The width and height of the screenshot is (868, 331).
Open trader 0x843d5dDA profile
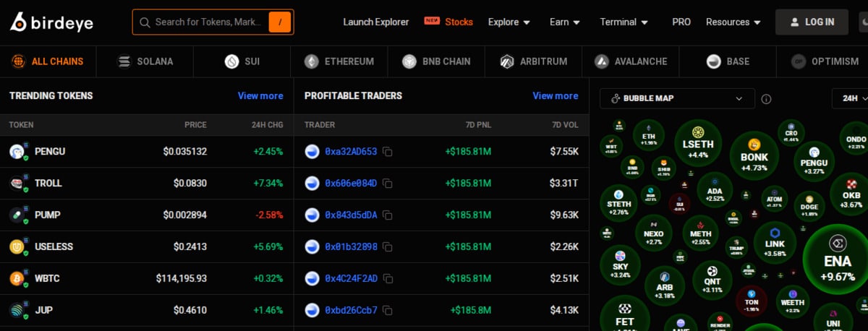point(351,215)
